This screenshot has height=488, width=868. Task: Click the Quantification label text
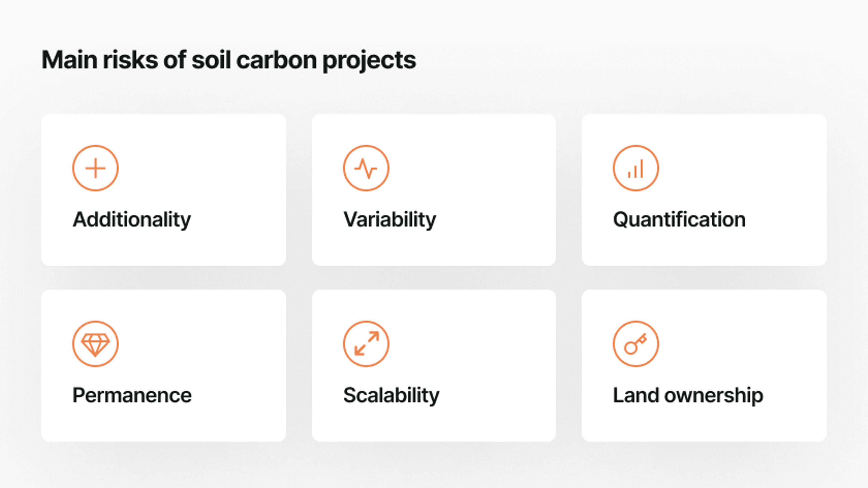(x=679, y=220)
